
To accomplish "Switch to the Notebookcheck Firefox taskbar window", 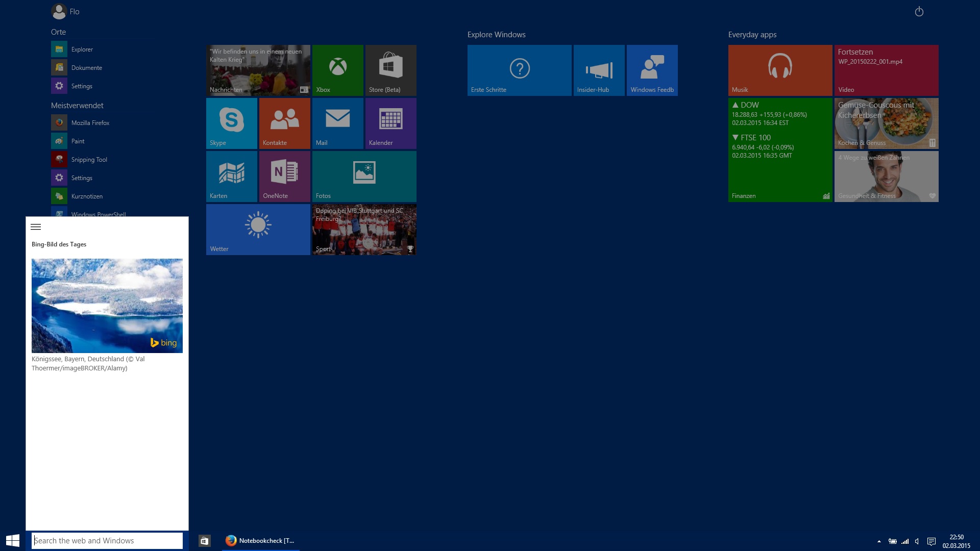I will pyautogui.click(x=261, y=541).
